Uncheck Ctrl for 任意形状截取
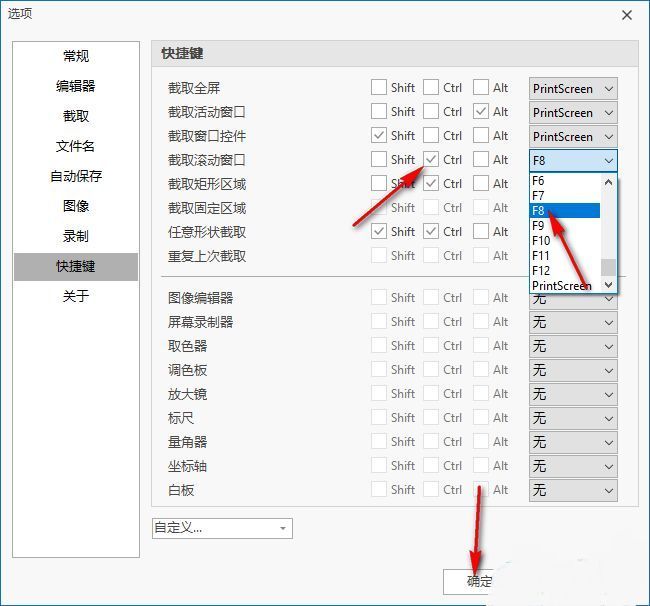 click(431, 232)
